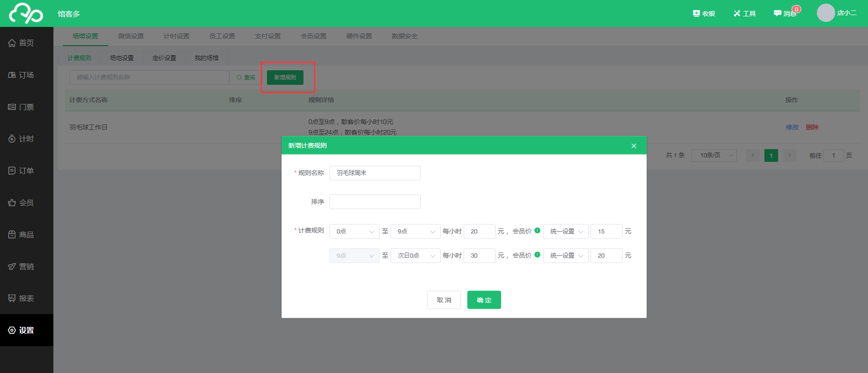868x373 pixels.
Task: Open the 消息 messages icon with badge
Action: (x=778, y=13)
